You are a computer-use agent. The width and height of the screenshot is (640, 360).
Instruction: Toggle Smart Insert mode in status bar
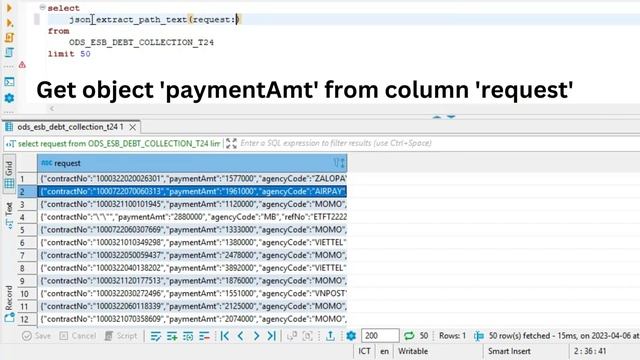click(x=509, y=351)
